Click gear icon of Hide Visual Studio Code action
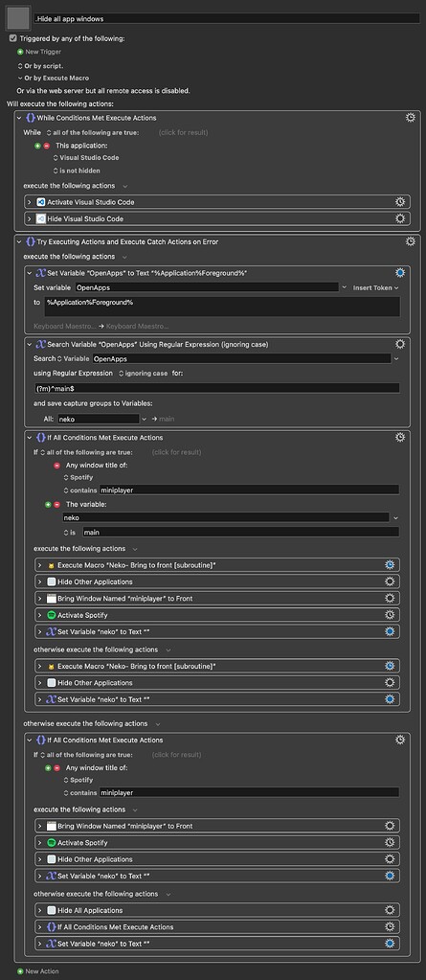Image resolution: width=426 pixels, height=980 pixels. 400,218
